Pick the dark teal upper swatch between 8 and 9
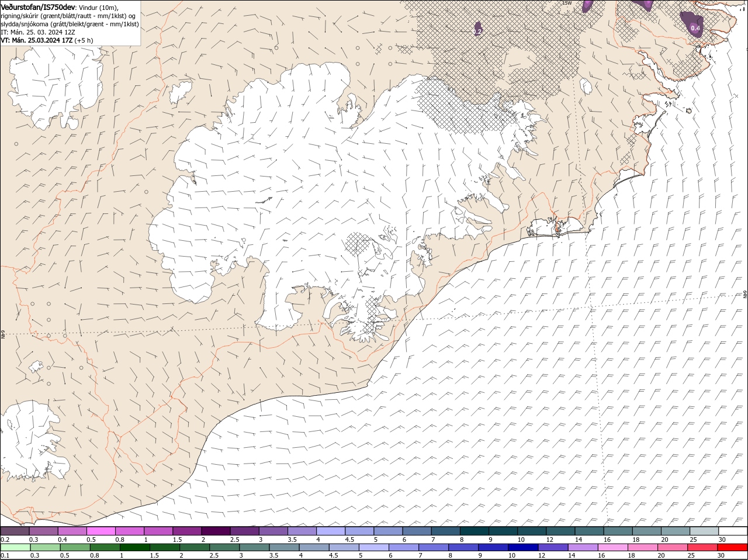748x560 pixels. click(474, 531)
